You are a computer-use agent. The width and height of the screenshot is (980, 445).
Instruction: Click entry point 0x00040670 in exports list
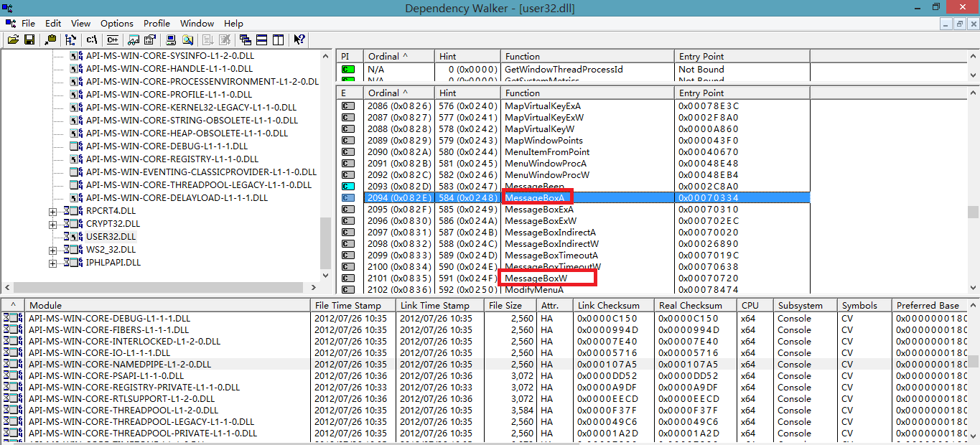(708, 151)
